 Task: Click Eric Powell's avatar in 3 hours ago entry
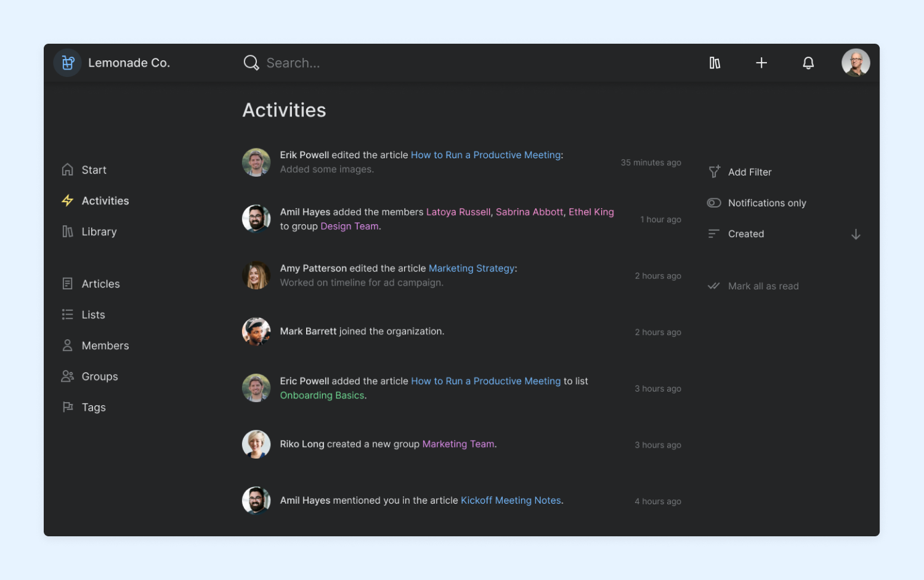click(x=256, y=388)
